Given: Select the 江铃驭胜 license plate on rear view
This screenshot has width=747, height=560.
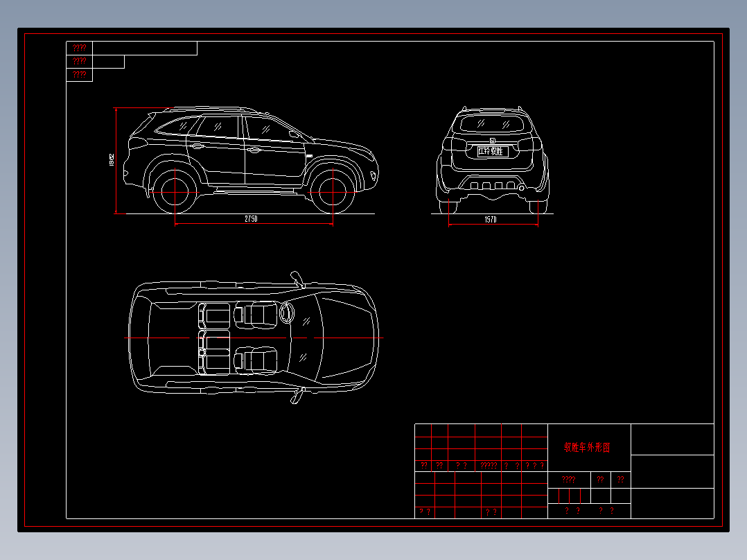Looking at the screenshot, I should pyautogui.click(x=493, y=152).
